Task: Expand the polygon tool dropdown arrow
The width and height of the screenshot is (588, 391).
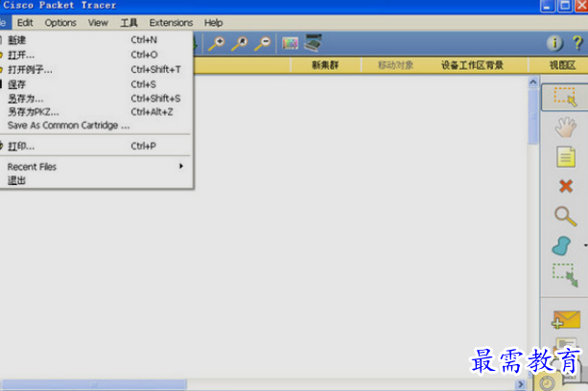Action: [x=585, y=245]
